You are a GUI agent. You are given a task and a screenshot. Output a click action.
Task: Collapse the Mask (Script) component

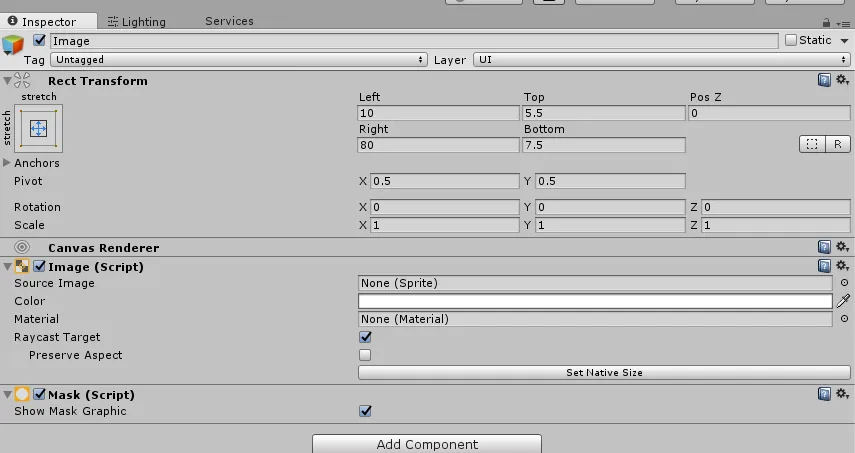tap(7, 395)
